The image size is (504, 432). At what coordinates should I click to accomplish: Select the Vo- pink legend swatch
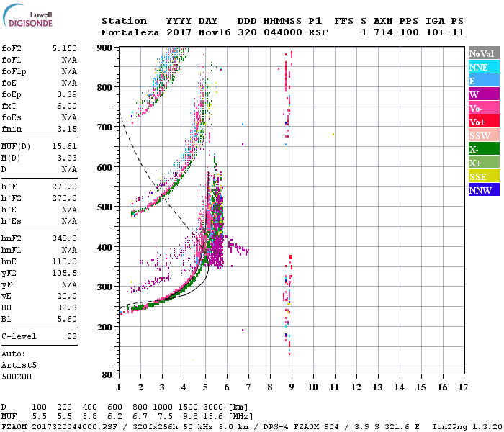coord(484,108)
